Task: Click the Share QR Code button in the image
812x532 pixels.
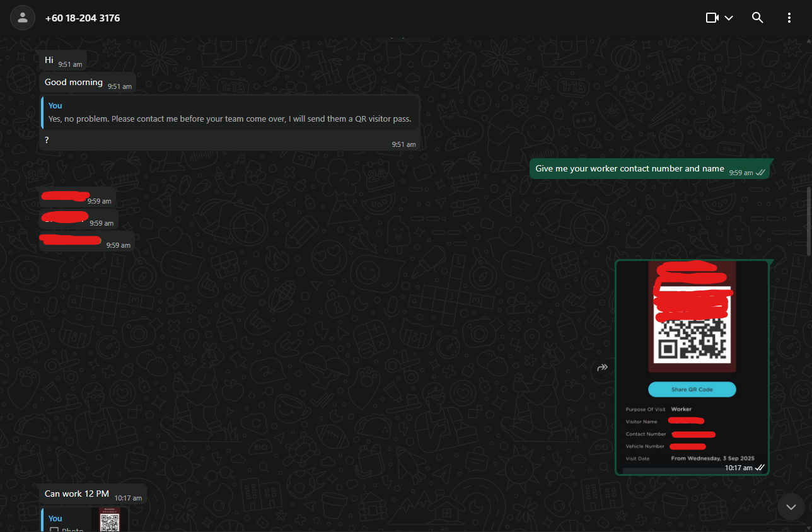Action: (692, 390)
